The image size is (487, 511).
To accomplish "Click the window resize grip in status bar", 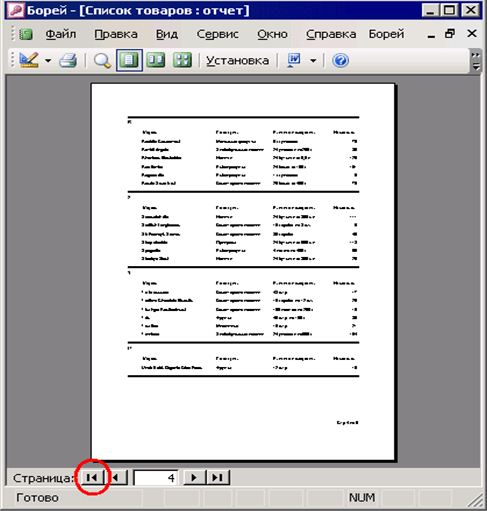I will coord(475,500).
